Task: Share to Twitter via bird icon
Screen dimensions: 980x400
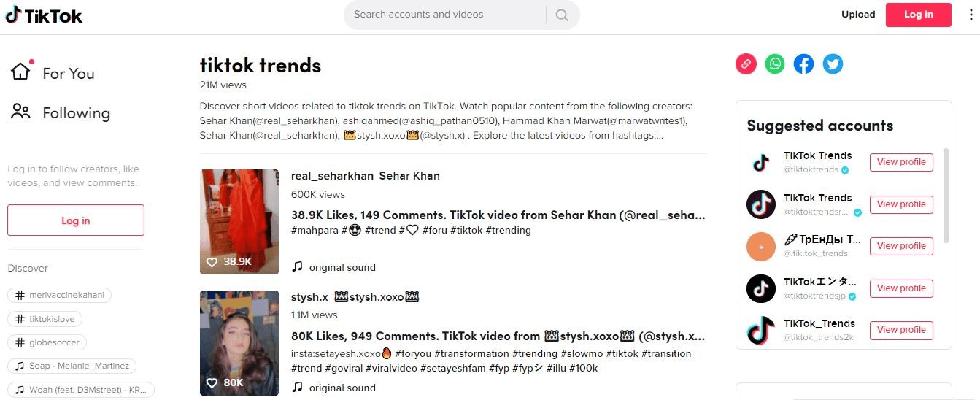Action: pos(833,64)
